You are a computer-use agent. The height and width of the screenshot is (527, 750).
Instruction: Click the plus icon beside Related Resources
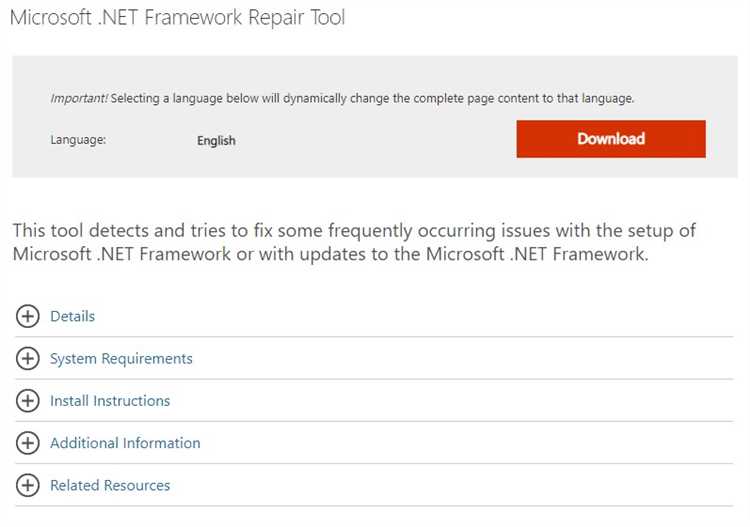[28, 485]
